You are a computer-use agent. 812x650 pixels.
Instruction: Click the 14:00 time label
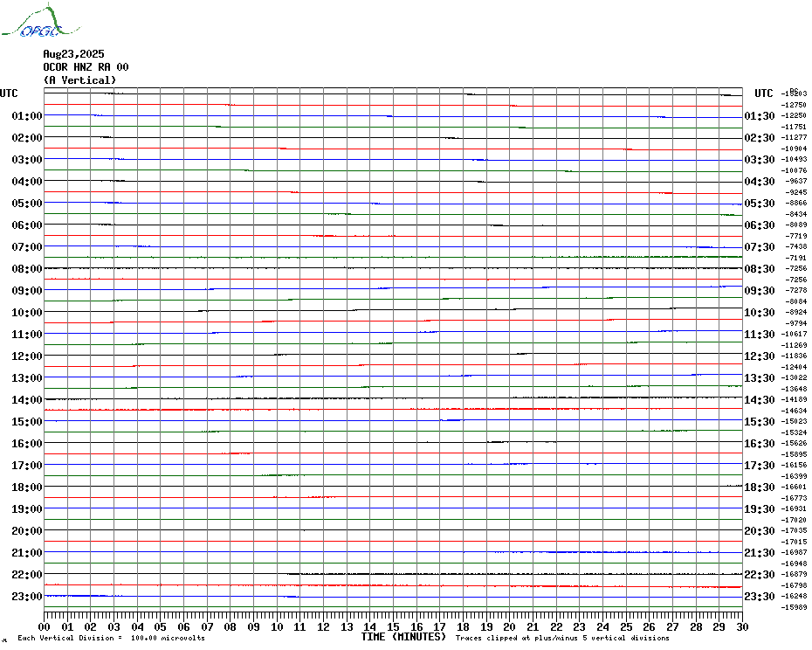click(27, 399)
